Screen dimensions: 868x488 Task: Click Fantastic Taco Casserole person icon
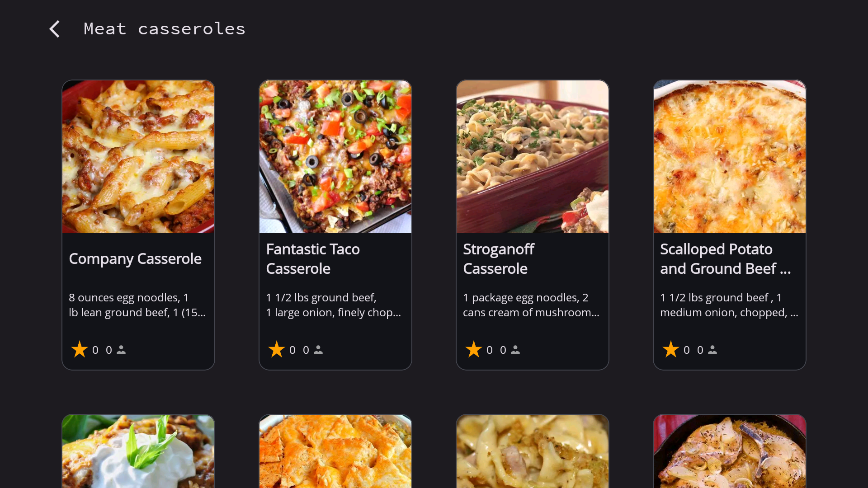pyautogui.click(x=318, y=350)
